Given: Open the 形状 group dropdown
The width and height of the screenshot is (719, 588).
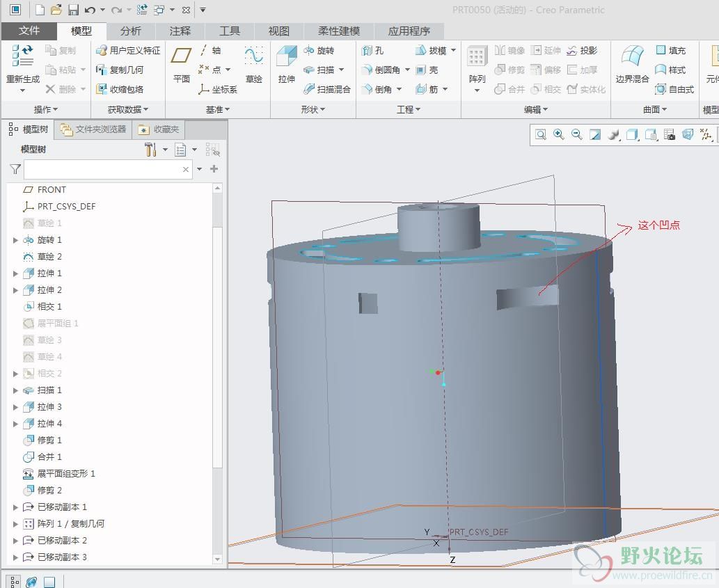Looking at the screenshot, I should pyautogui.click(x=313, y=109).
